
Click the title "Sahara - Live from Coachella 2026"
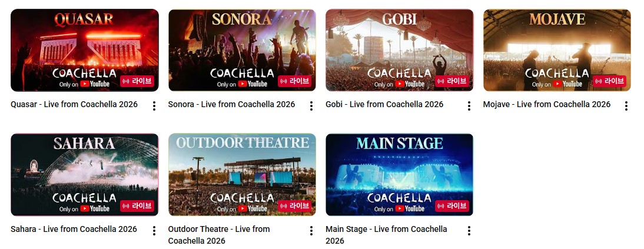point(74,230)
